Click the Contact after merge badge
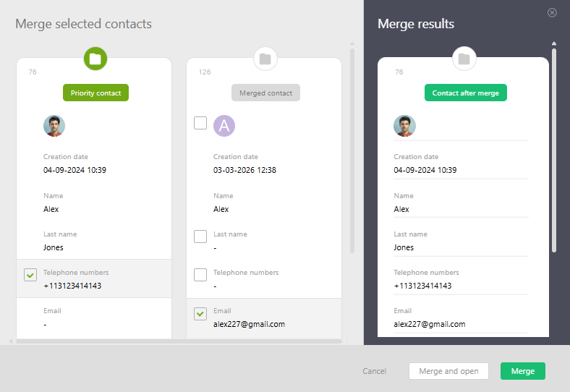Image resolution: width=570 pixels, height=392 pixels. pos(466,93)
